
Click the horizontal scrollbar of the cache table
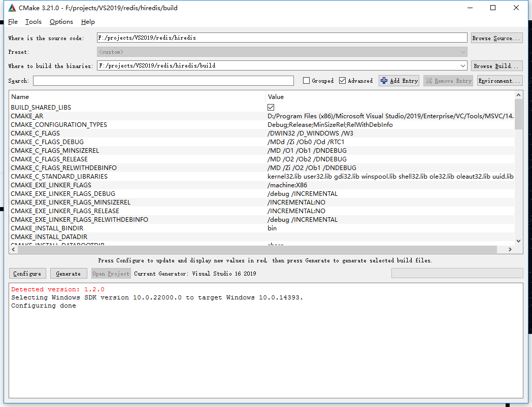click(254, 250)
